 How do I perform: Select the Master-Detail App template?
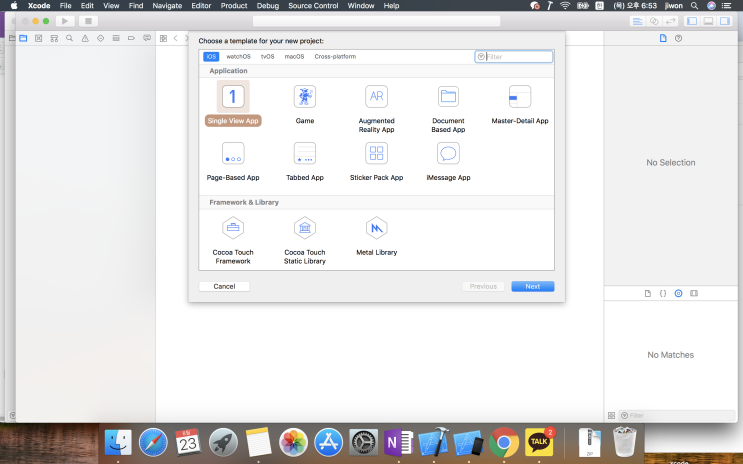(520, 97)
